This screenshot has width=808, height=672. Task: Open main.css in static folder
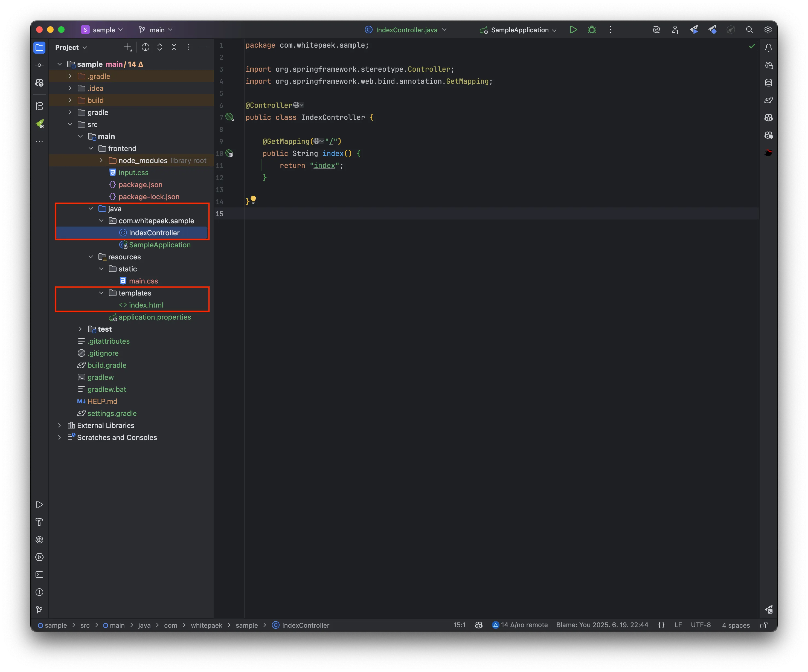tap(143, 281)
